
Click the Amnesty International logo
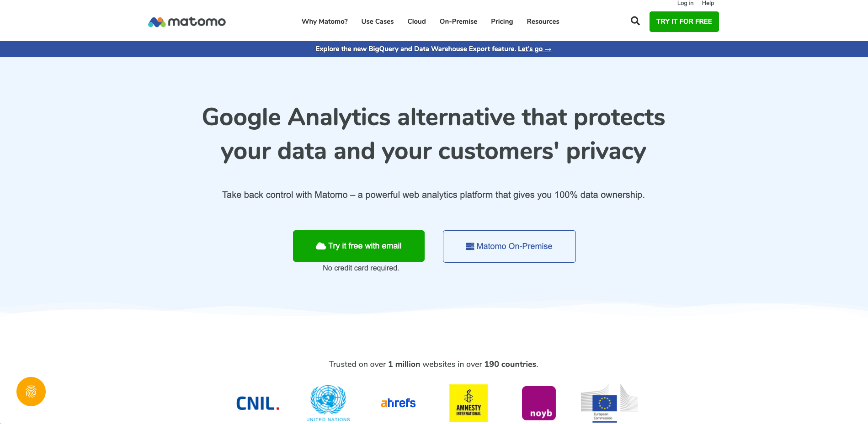[x=469, y=403]
